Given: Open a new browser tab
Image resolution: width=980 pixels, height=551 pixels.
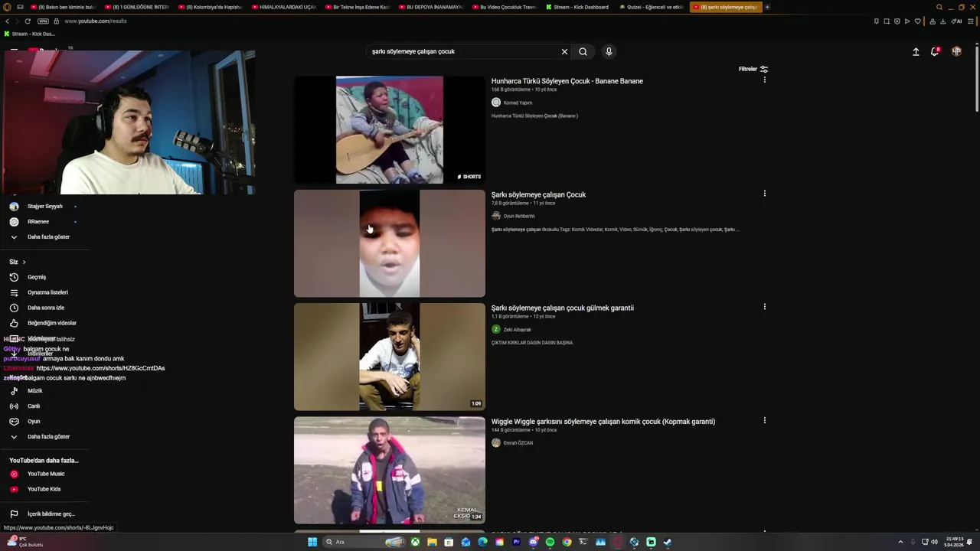Looking at the screenshot, I should 767,7.
